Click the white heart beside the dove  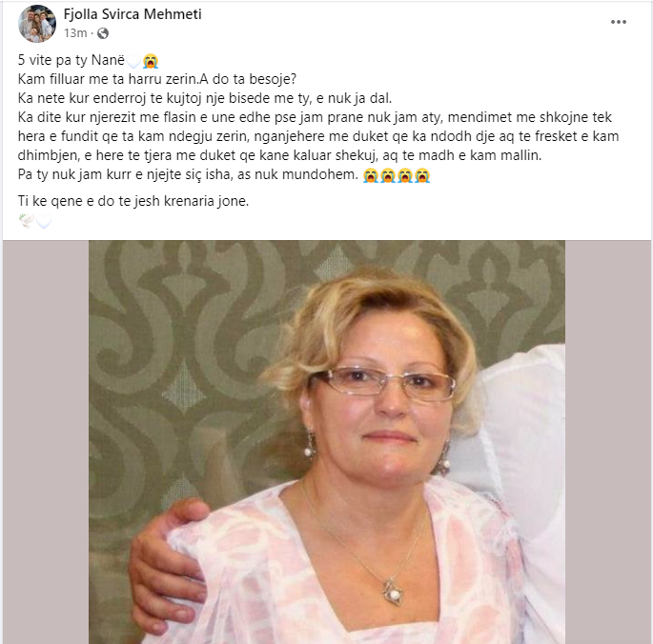(x=44, y=221)
